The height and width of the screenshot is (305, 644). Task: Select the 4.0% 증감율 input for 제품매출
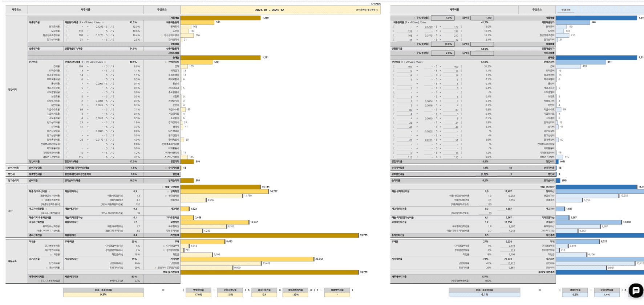point(442,18)
